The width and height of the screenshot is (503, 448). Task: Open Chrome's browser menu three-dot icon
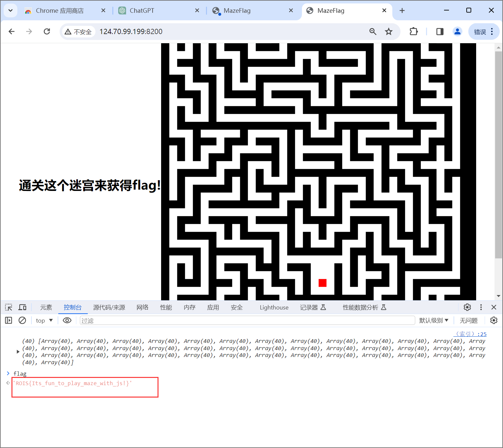pyautogui.click(x=492, y=31)
